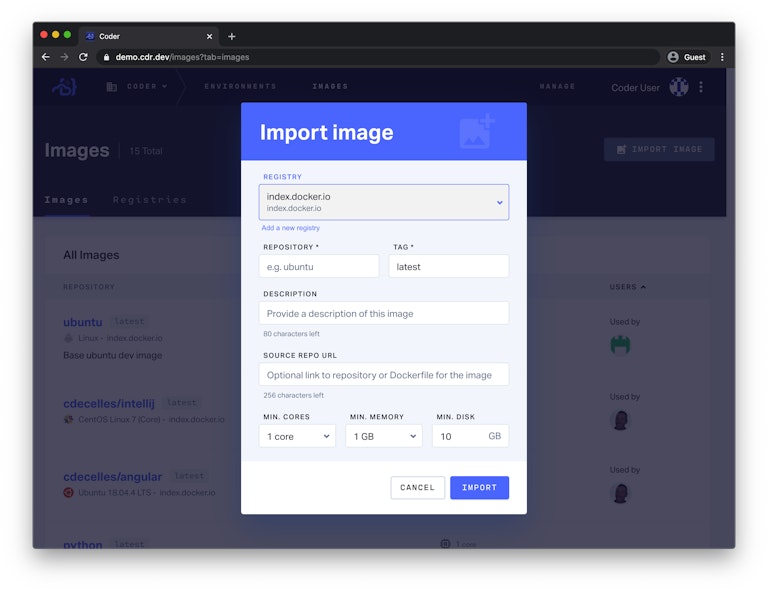Select the Coder browser tab
Screen dimensions: 768x592
click(x=147, y=36)
